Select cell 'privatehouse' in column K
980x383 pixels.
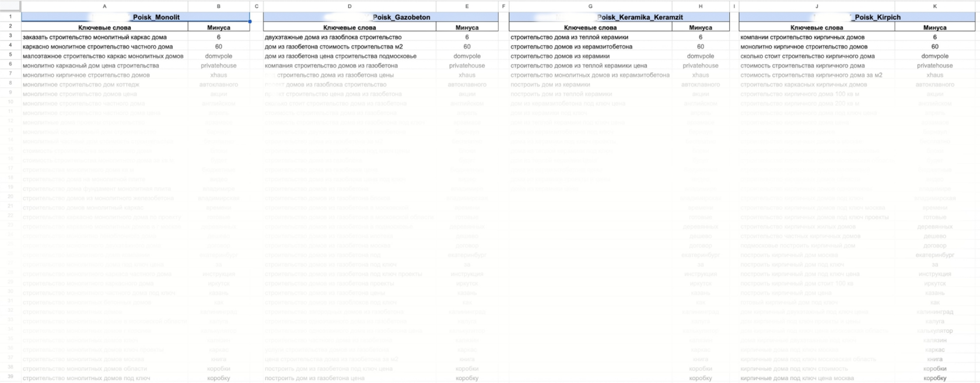click(935, 65)
